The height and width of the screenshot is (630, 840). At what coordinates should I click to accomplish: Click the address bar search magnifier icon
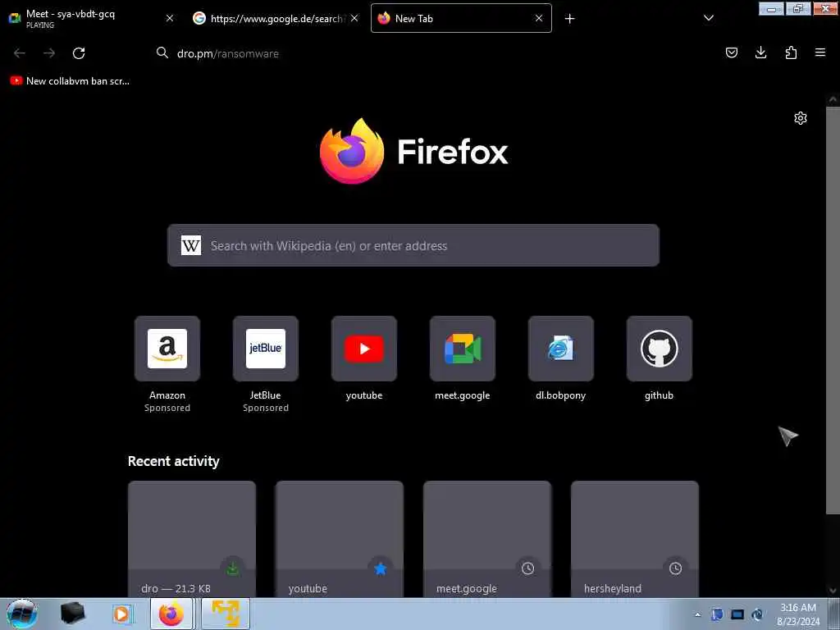[x=162, y=53]
